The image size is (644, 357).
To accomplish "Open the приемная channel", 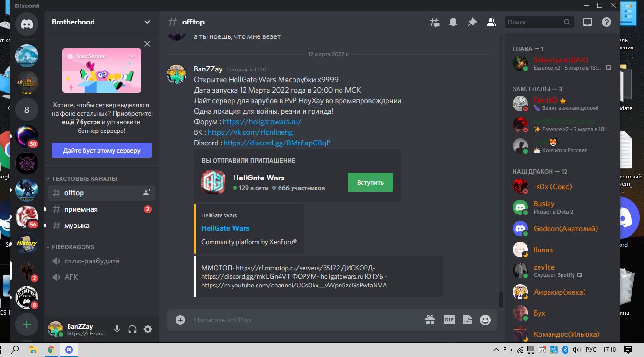I will click(x=102, y=209).
